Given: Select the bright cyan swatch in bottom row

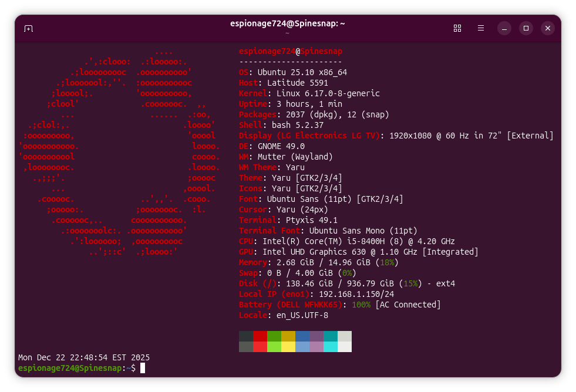Looking at the screenshot, I should (x=331, y=347).
